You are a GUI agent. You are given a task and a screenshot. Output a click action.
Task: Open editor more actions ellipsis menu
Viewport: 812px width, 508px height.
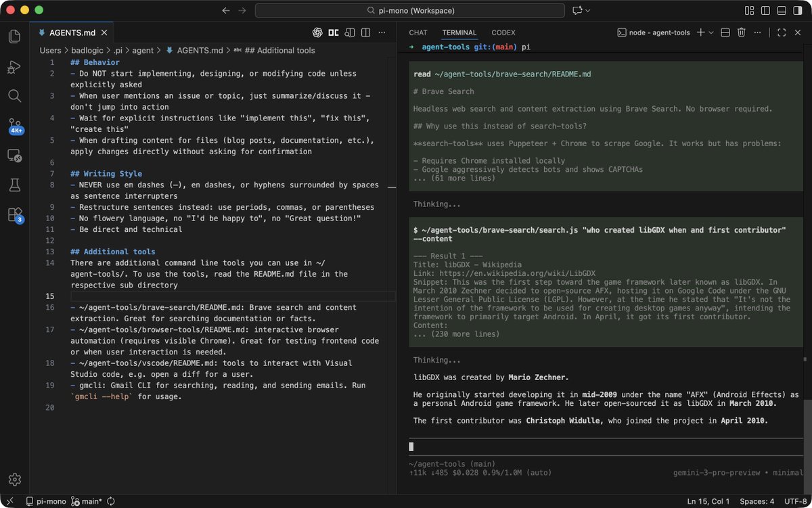tap(382, 32)
